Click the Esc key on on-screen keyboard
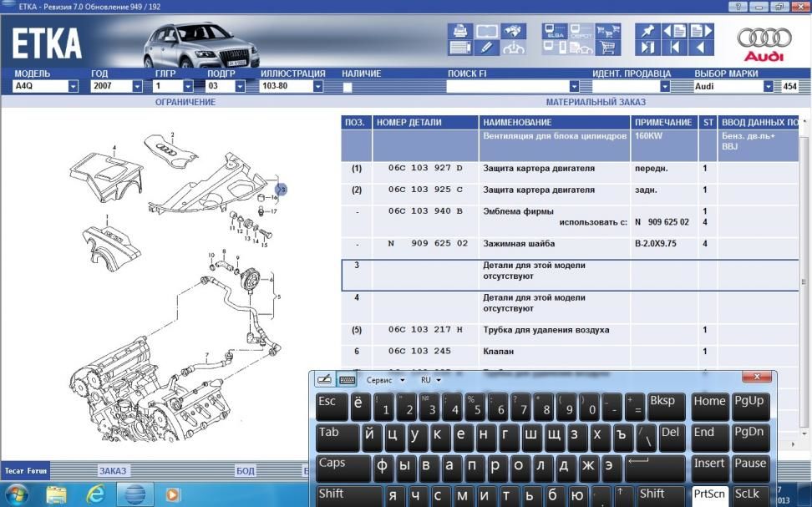 click(x=332, y=406)
